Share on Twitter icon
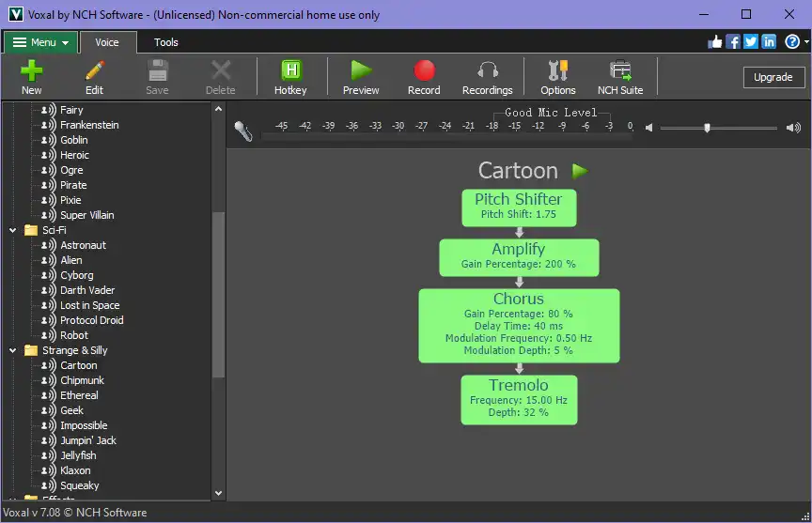Viewport: 812px width, 523px height. [x=751, y=42]
